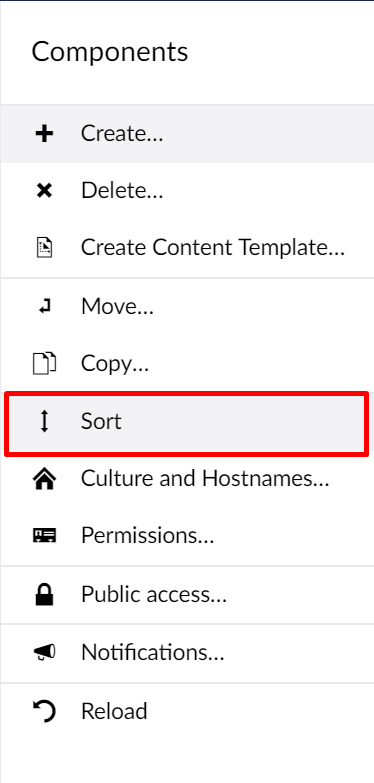374x783 pixels.
Task: Open Culture and Hostnames... dialog
Action: pos(187,479)
